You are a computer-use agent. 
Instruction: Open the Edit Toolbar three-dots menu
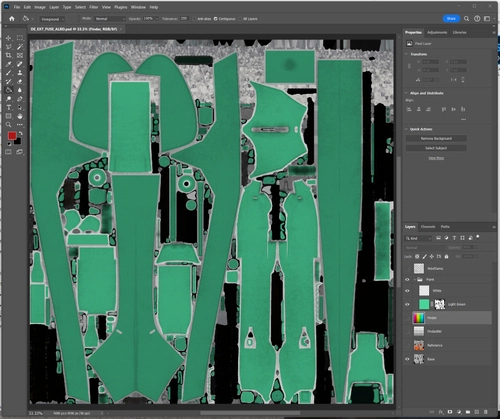(20, 125)
